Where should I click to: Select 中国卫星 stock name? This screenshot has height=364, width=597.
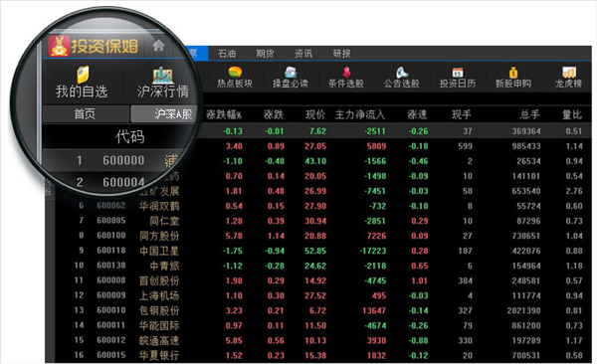coord(159,251)
